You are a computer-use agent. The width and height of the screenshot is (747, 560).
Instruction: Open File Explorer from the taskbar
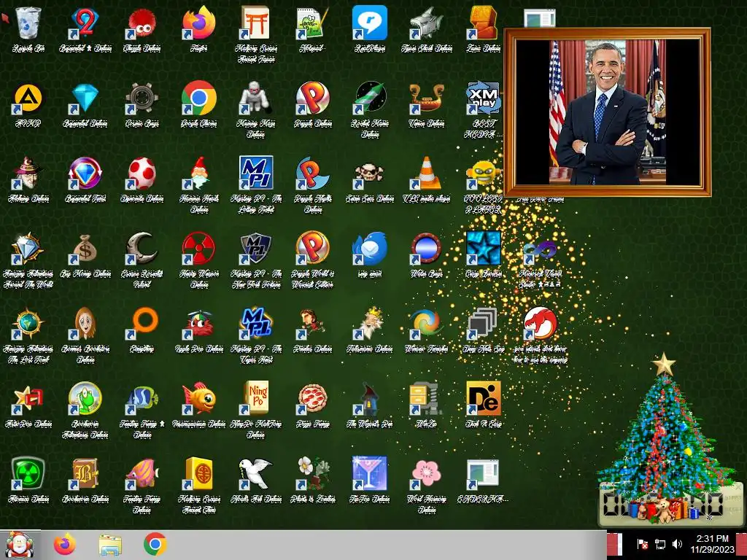pyautogui.click(x=109, y=545)
